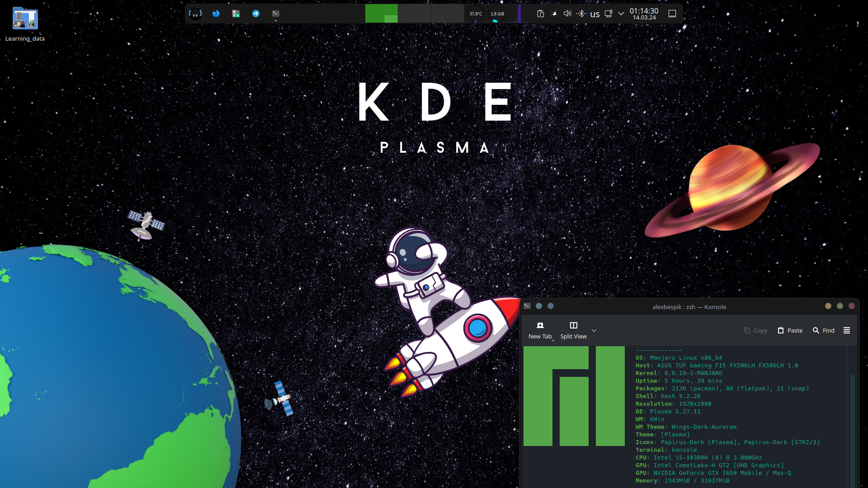Switch to the first green virtual desktop

tap(382, 14)
